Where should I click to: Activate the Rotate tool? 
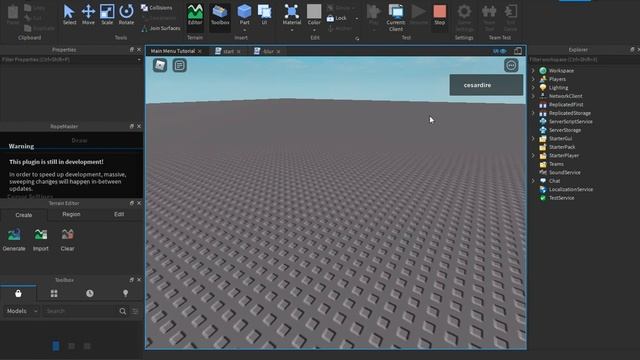tap(126, 15)
